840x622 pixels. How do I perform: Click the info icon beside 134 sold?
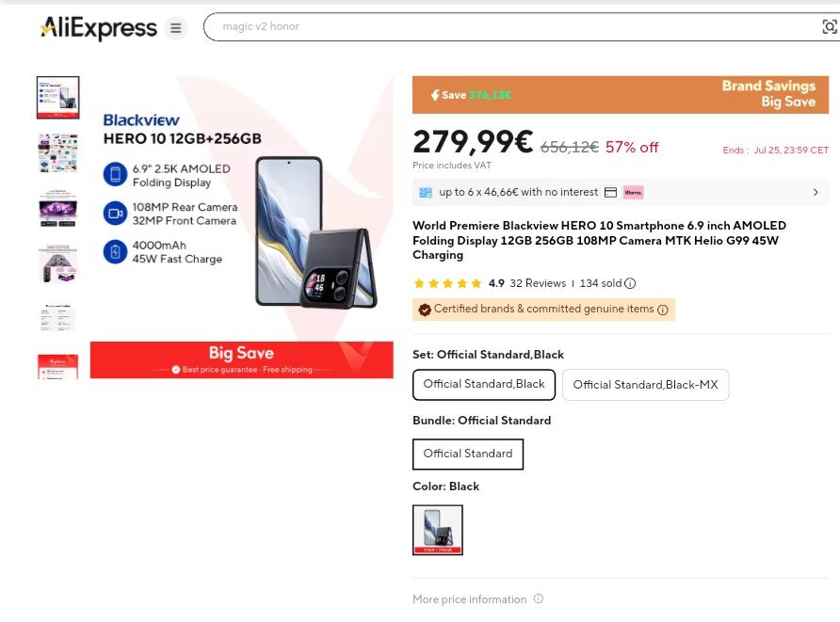pyautogui.click(x=630, y=283)
